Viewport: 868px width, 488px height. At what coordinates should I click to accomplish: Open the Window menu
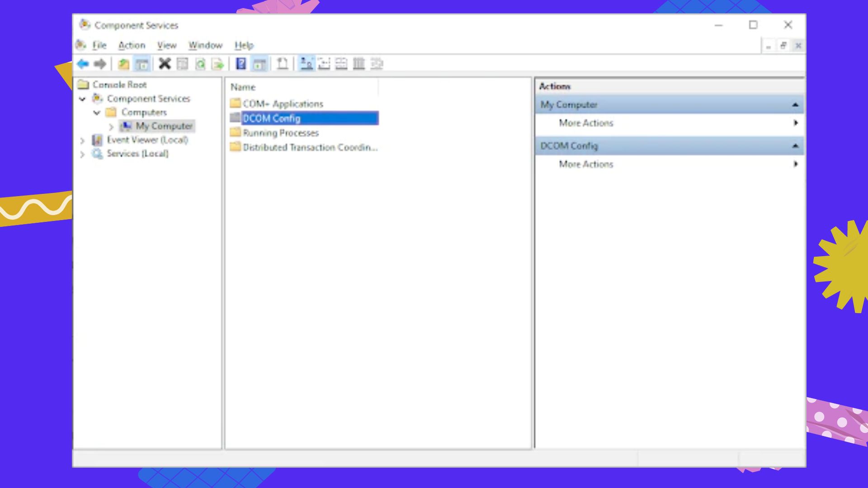(x=206, y=45)
